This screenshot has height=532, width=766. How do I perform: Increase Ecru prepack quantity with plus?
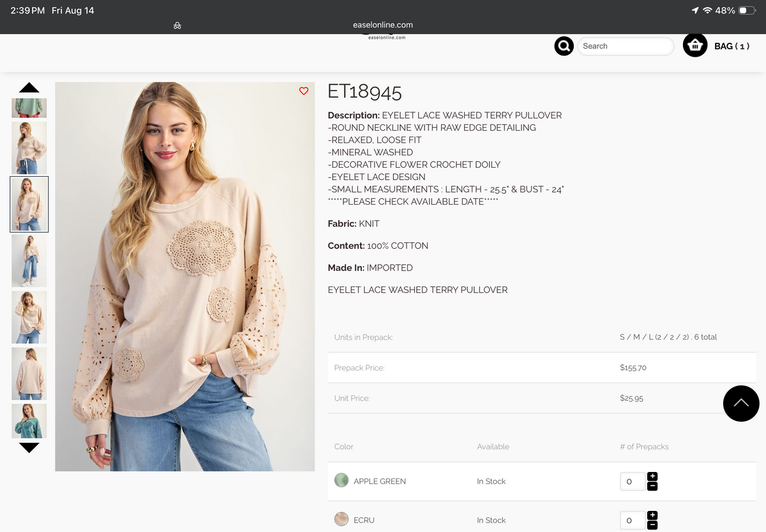click(x=652, y=515)
